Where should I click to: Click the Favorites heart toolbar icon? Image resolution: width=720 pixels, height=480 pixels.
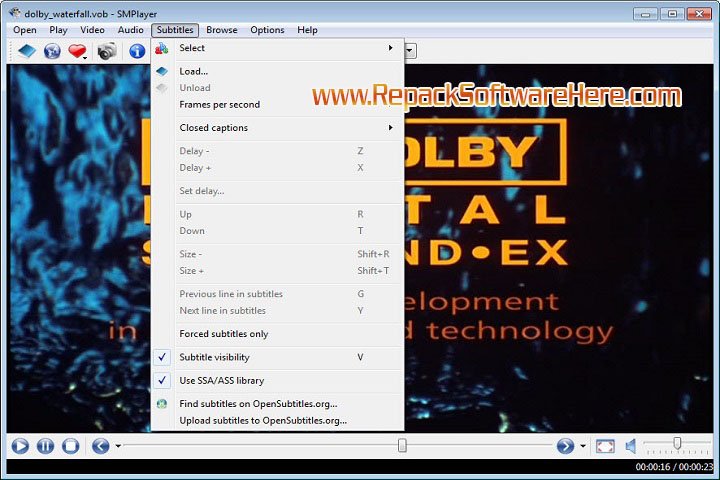77,51
